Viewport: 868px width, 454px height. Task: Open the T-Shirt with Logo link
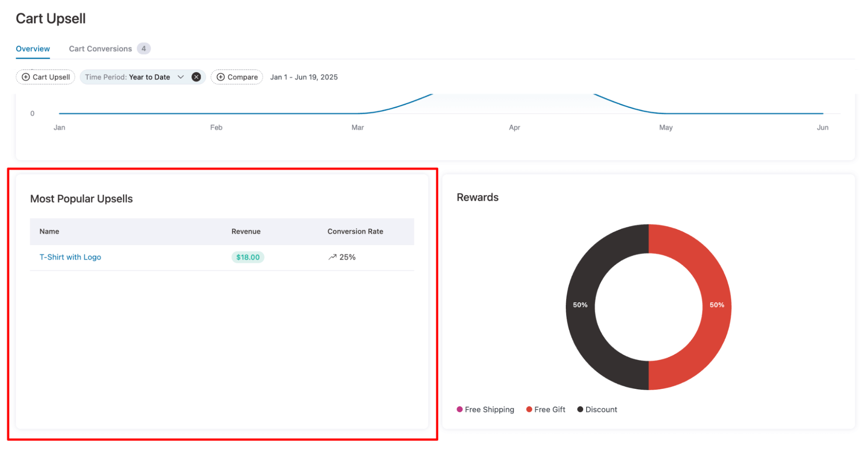pos(70,257)
